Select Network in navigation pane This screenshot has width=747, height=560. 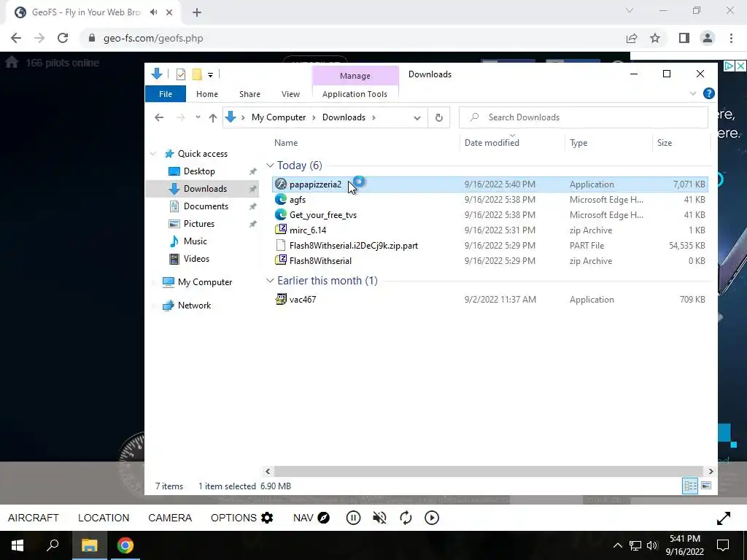(x=194, y=306)
